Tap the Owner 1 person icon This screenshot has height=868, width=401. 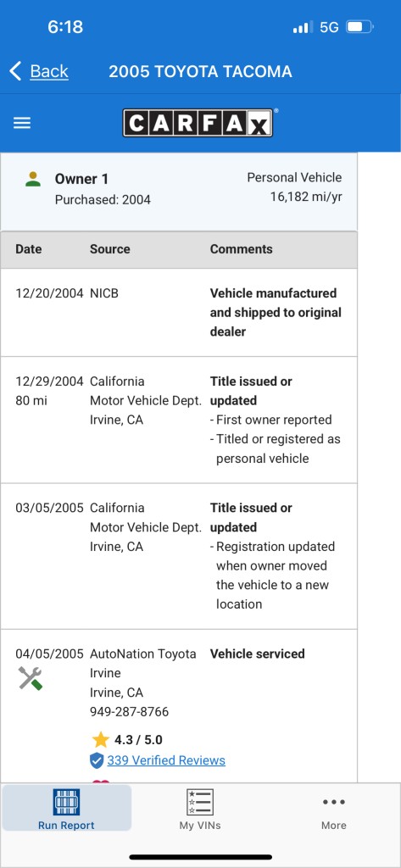tap(33, 180)
